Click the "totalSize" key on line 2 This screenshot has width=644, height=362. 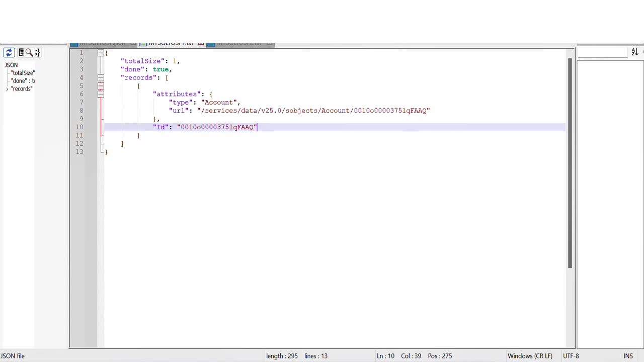142,61
